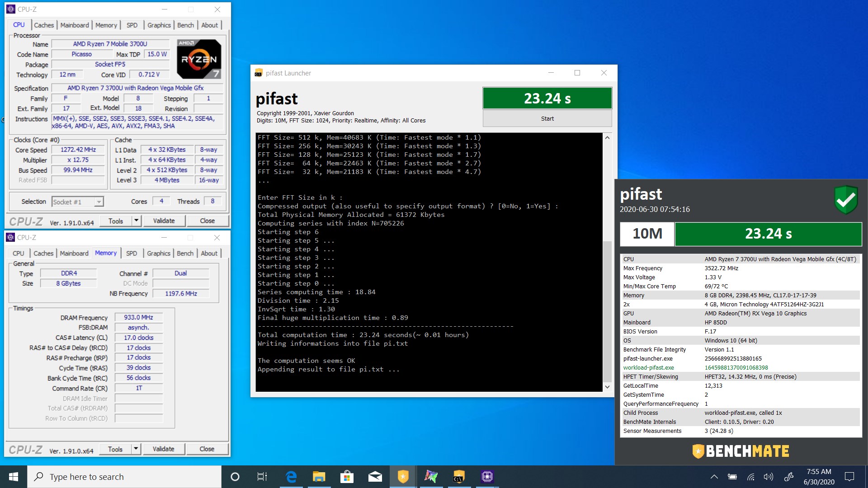The height and width of the screenshot is (488, 868).
Task: Click the processor Name field in CPU-Z
Action: [110, 44]
